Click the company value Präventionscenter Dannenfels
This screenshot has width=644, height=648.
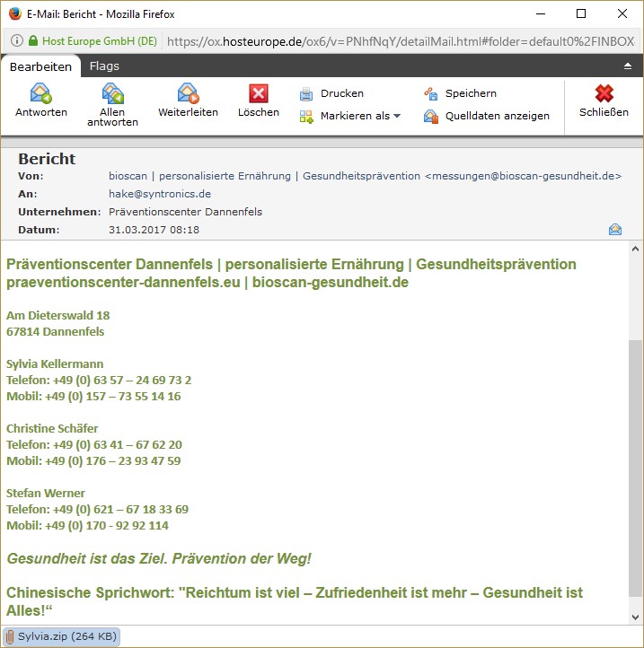pos(185,212)
